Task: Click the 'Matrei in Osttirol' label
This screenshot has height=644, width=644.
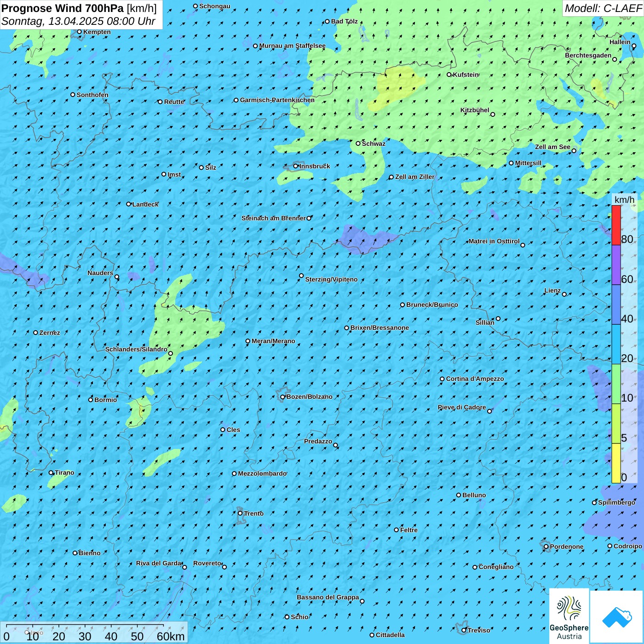Action: point(494,241)
